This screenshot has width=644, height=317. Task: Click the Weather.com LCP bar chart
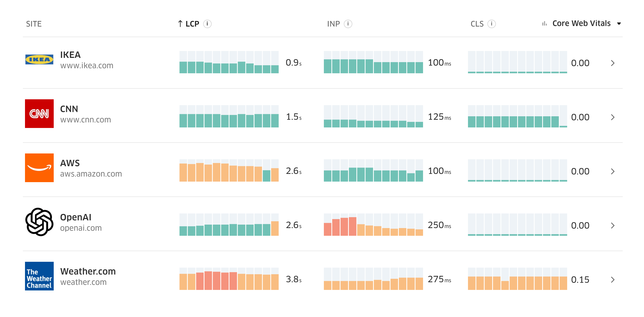(229, 279)
